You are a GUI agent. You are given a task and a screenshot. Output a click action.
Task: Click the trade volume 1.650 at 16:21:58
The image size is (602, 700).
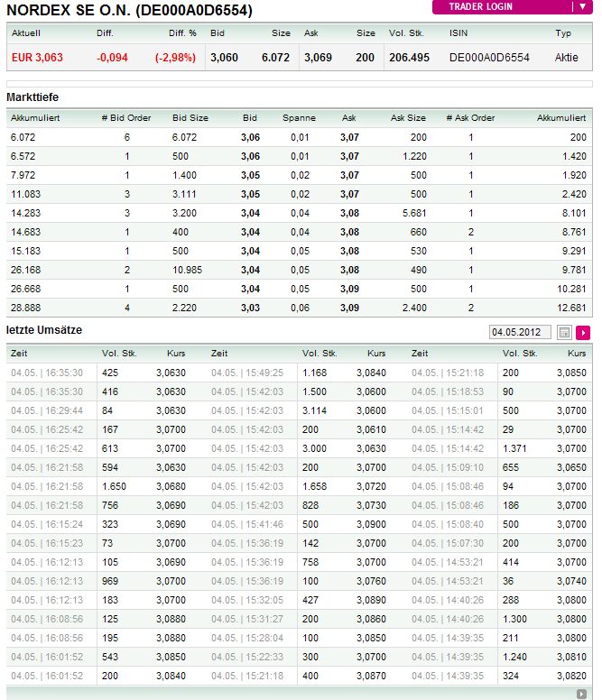[115, 486]
